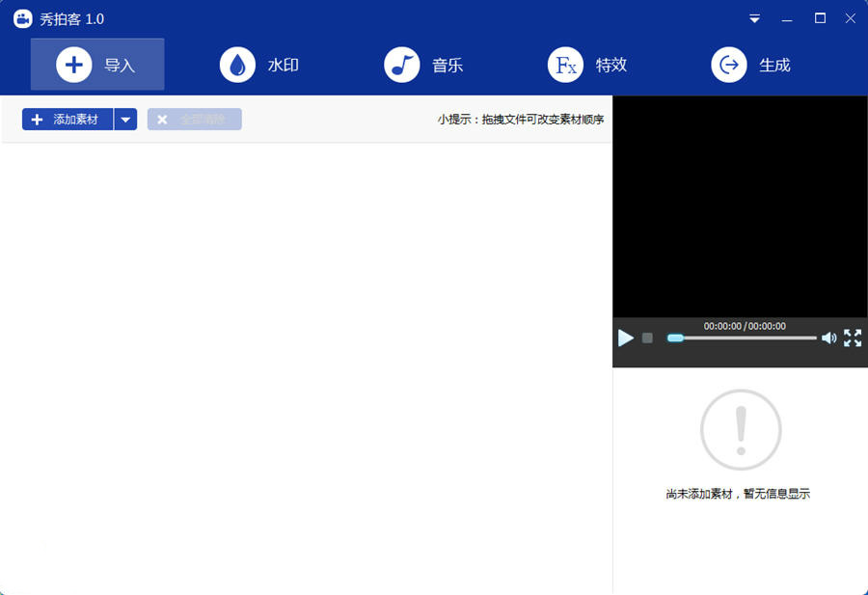Enter fullscreen with the expand icon
The height and width of the screenshot is (595, 868).
[x=853, y=338]
